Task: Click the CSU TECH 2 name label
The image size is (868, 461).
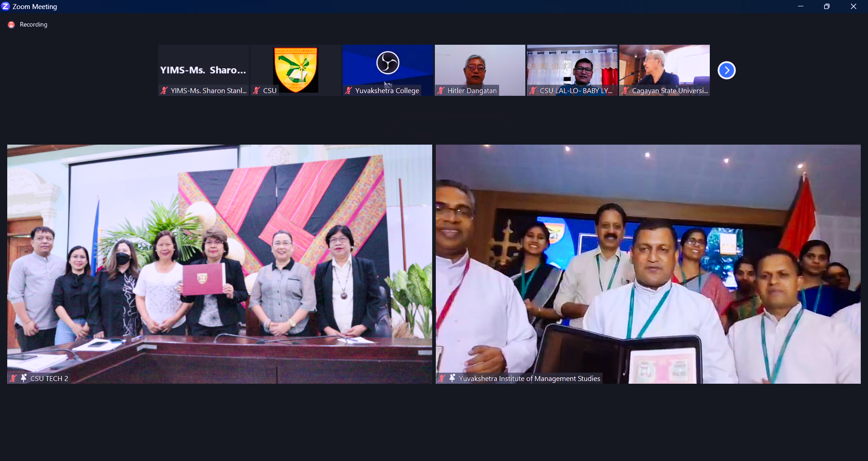Action: pyautogui.click(x=49, y=378)
